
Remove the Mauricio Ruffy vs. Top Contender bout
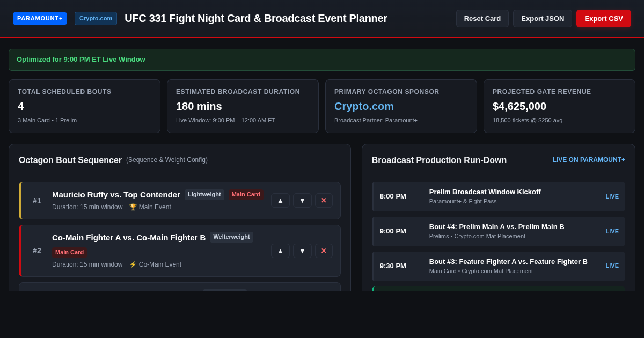324,201
